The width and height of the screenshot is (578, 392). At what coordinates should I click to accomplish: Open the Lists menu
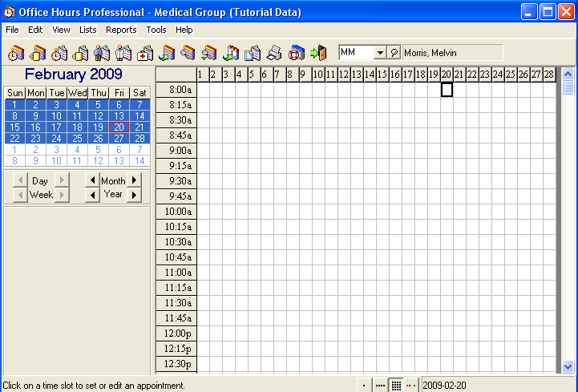click(x=87, y=30)
